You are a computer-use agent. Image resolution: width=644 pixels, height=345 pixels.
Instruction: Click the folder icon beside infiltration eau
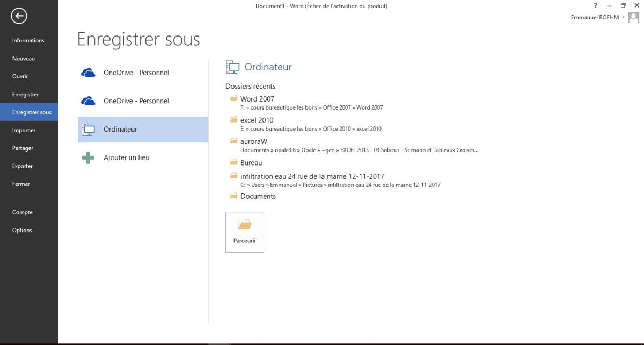tap(233, 176)
